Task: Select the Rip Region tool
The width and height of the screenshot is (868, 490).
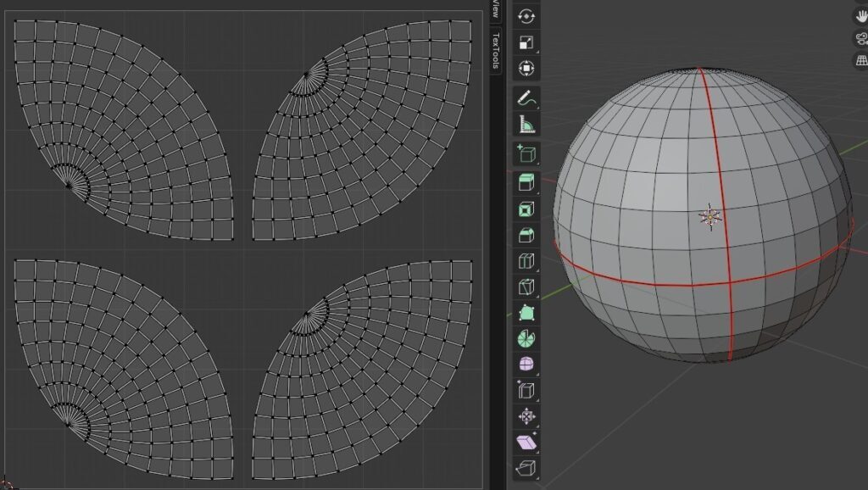Action: pyautogui.click(x=526, y=468)
